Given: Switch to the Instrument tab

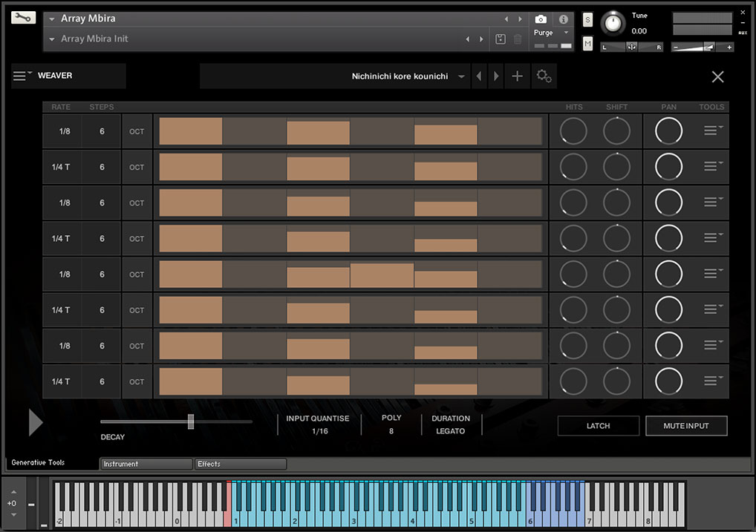Looking at the screenshot, I should (146, 464).
